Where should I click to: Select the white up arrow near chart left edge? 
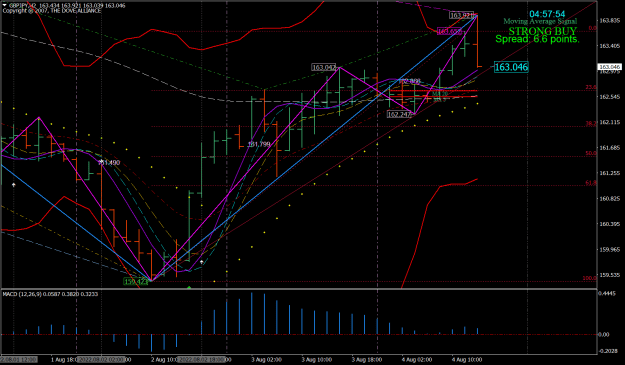coord(14,184)
